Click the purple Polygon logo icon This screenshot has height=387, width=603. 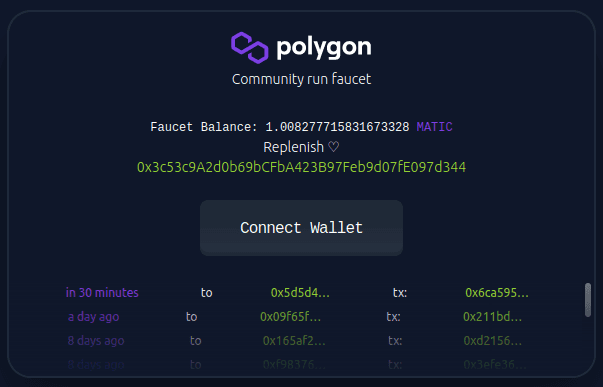(x=250, y=48)
